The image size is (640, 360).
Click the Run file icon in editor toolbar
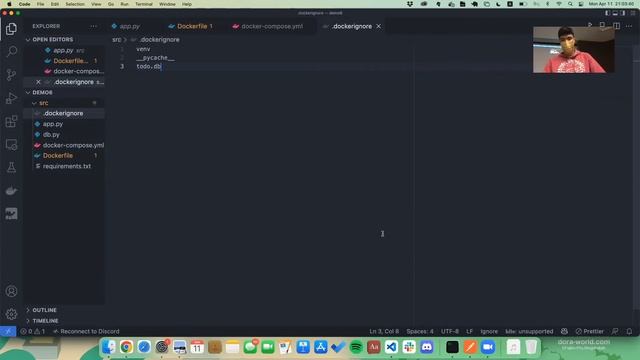point(590,26)
